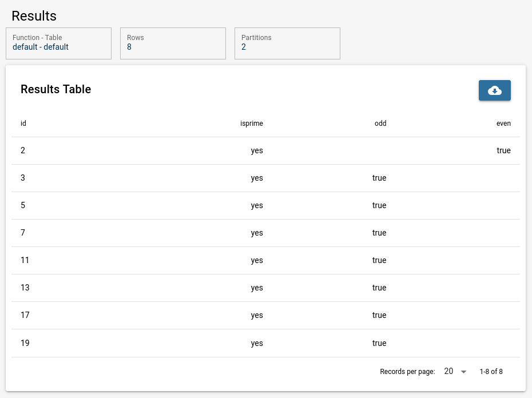Viewport: 532px width, 398px height.
Task: Select the row with id 11
Action: click(x=265, y=261)
